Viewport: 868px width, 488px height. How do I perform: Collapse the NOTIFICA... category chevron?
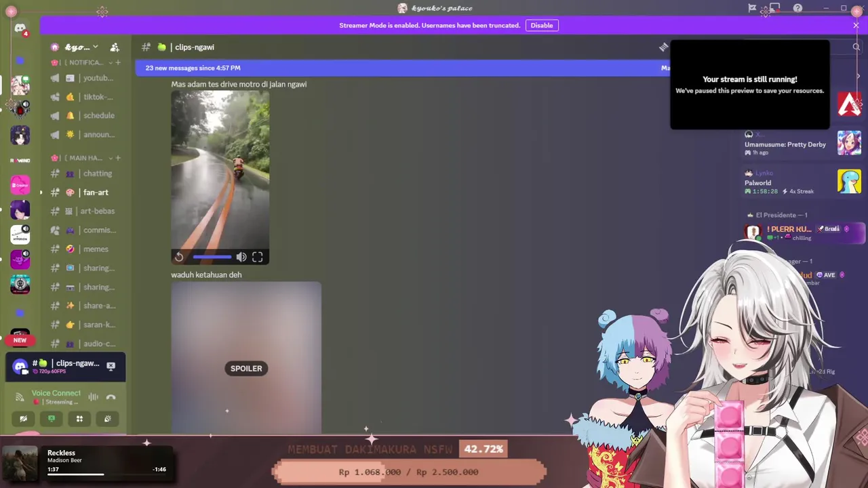click(111, 62)
